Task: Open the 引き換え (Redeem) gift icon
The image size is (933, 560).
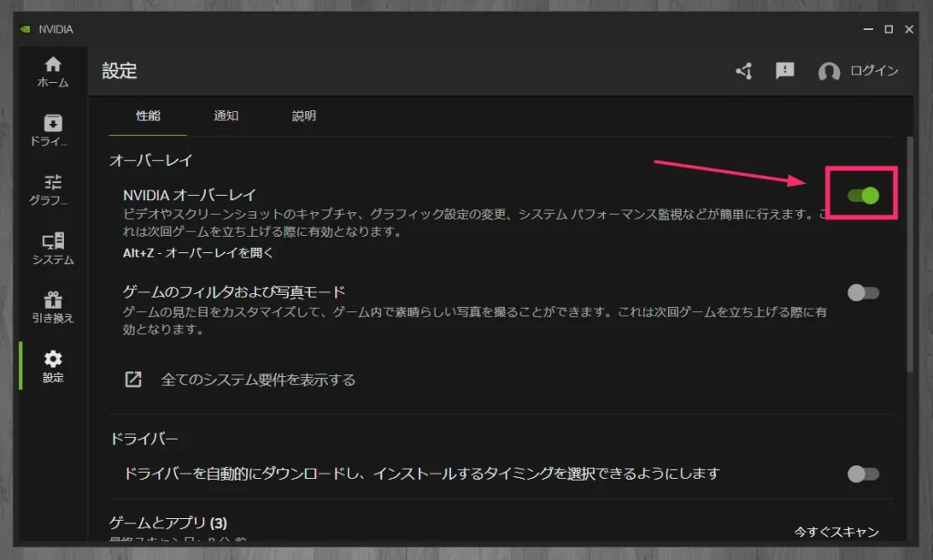Action: 53,307
